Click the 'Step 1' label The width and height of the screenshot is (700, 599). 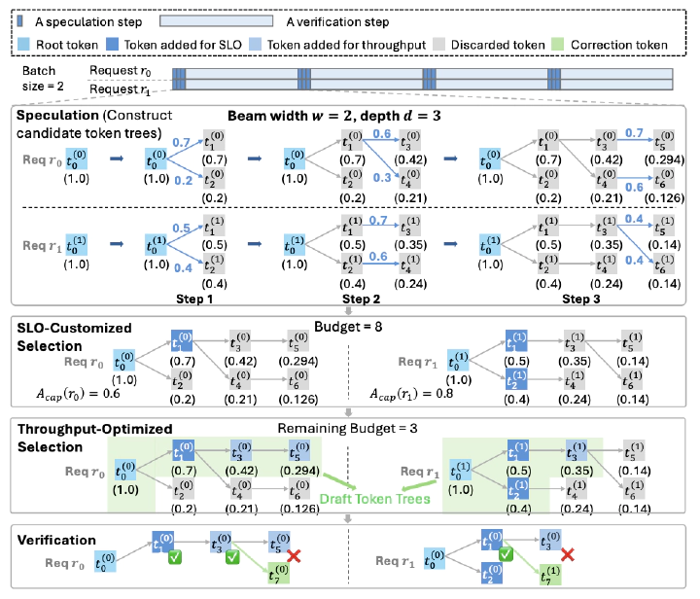pos(194,299)
